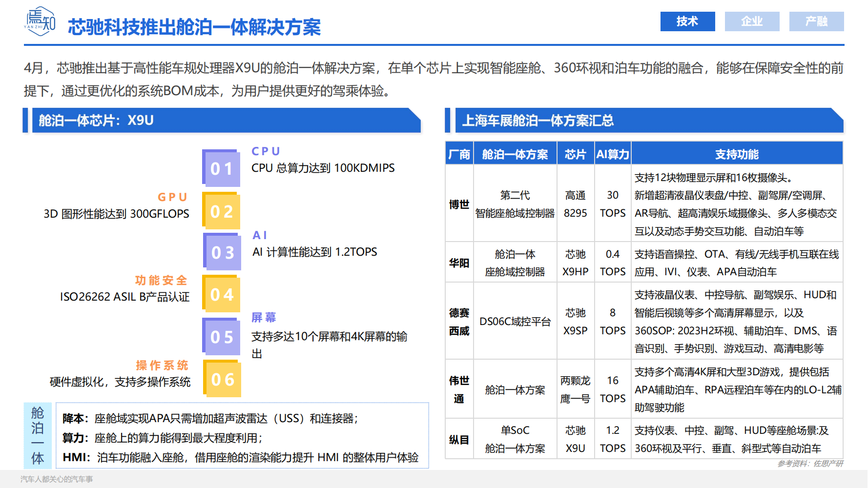Click the yellow 06 number block
The width and height of the screenshot is (868, 488).
(x=222, y=379)
